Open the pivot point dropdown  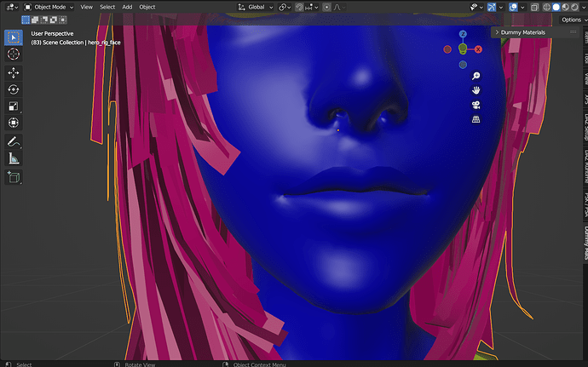pyautogui.click(x=285, y=7)
